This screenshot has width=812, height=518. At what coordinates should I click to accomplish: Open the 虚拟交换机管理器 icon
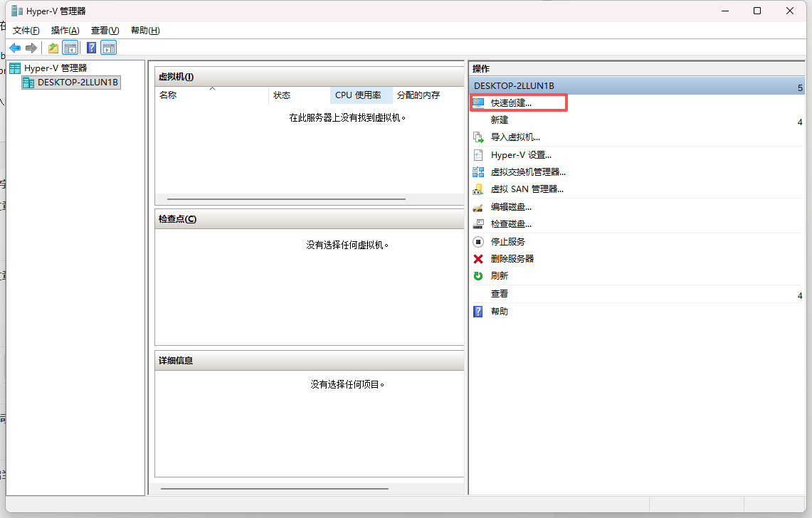(x=478, y=172)
